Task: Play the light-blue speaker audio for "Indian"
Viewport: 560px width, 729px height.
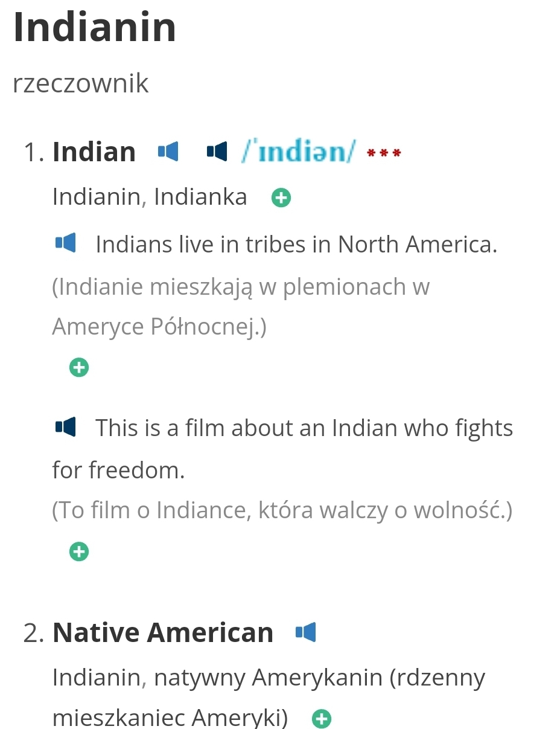Action: click(x=168, y=152)
